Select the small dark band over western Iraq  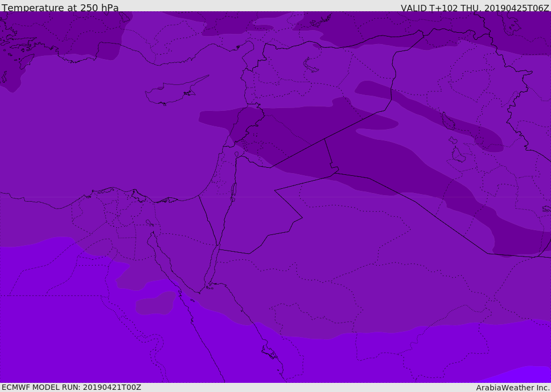pyautogui.click(x=376, y=90)
